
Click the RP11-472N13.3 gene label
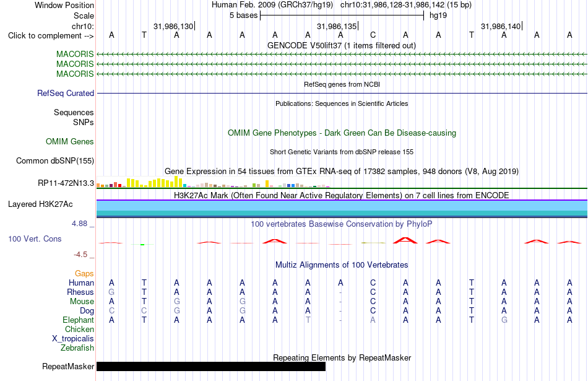point(66,183)
